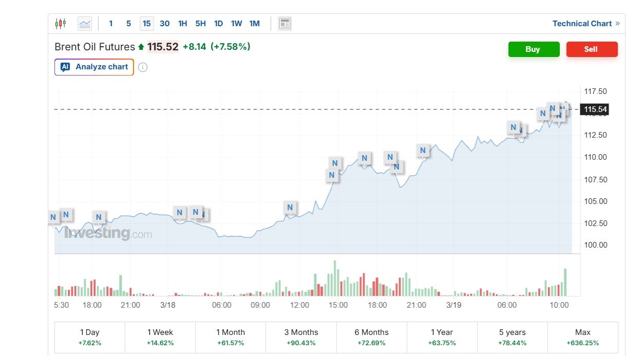Select the 1 Month range tab
Screen dimensions: 644x356
pyautogui.click(x=231, y=338)
